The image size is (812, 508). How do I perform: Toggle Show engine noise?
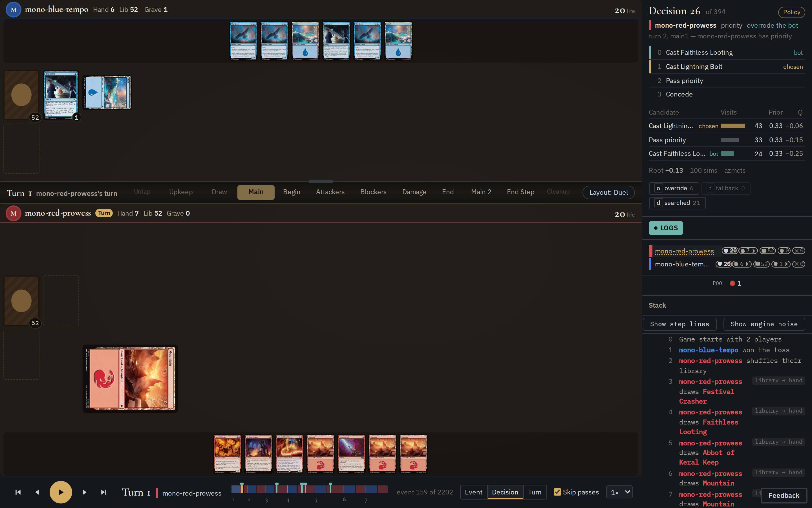[764, 324]
